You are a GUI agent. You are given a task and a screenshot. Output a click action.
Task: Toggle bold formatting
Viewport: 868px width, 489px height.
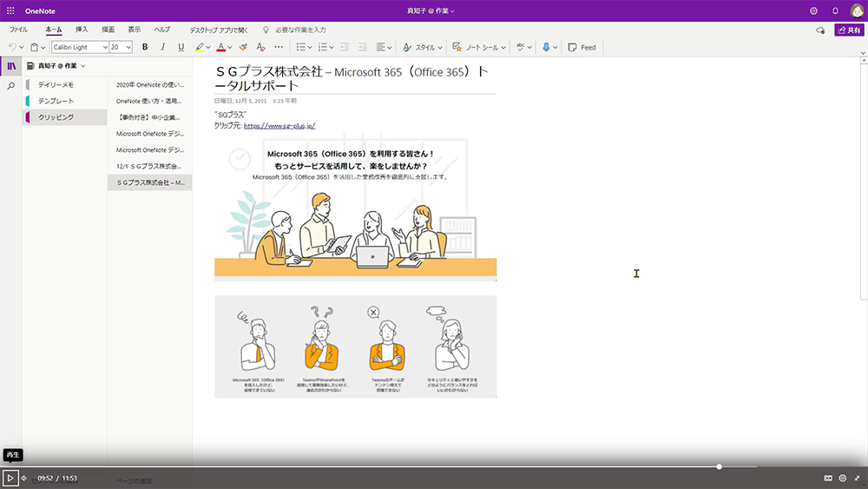click(x=145, y=47)
